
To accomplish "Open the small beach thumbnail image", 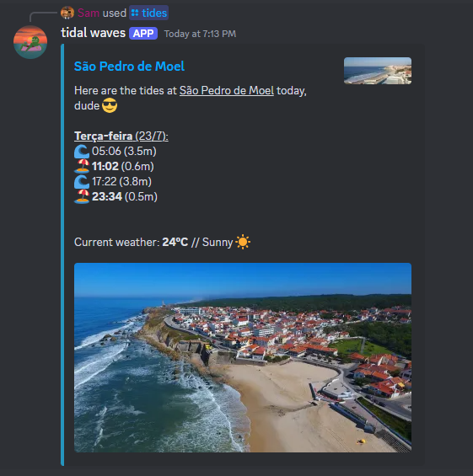I will pyautogui.click(x=378, y=71).
